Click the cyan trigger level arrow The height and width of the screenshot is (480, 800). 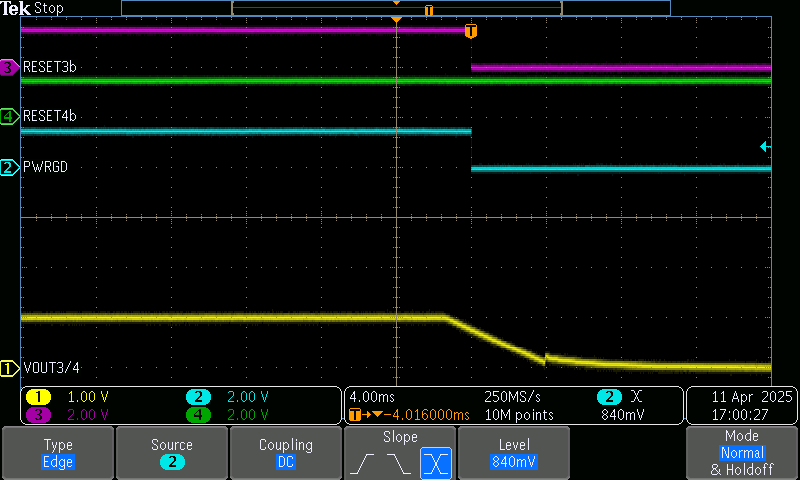pyautogui.click(x=765, y=147)
